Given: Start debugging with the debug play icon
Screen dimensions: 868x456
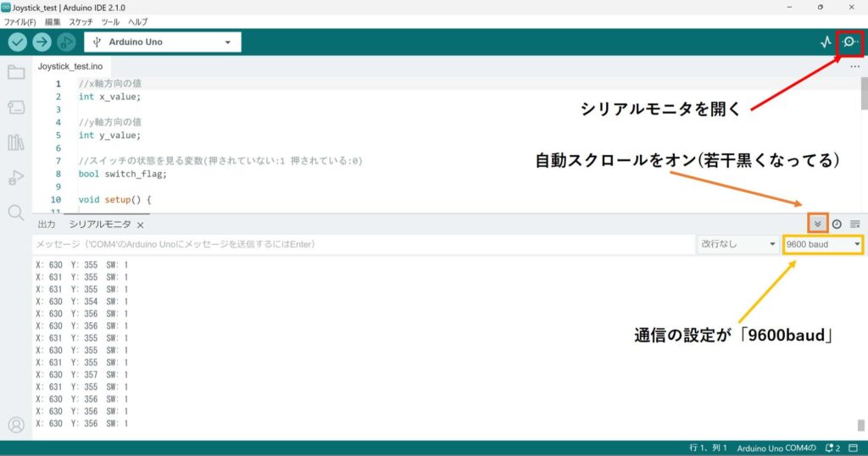Looking at the screenshot, I should (x=66, y=42).
